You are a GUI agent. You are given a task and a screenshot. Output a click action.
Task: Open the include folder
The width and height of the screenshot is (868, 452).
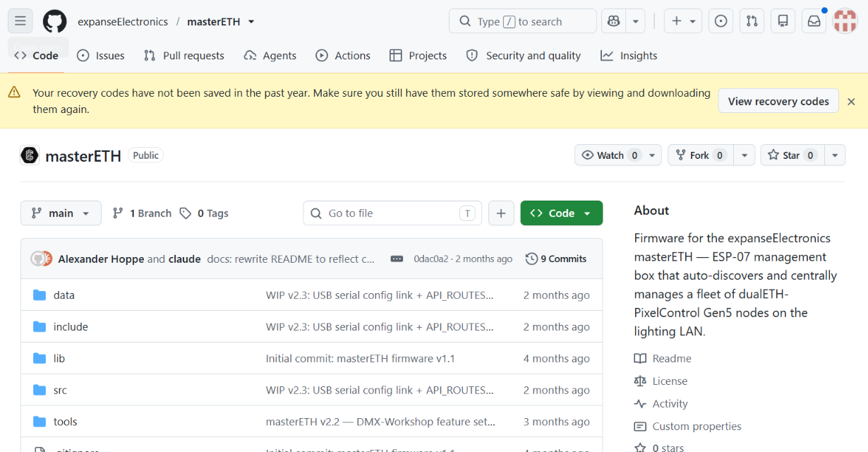[71, 327]
